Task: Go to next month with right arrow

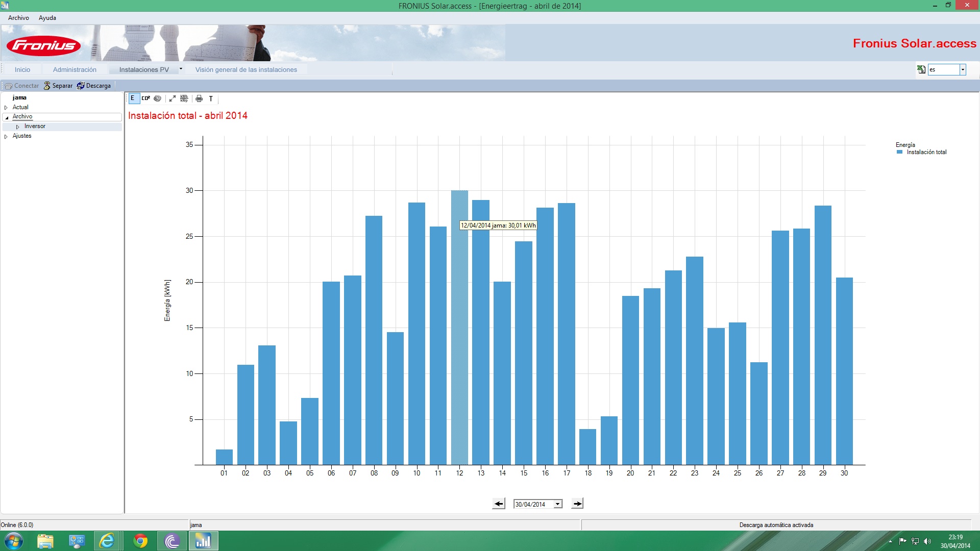Action: (577, 504)
